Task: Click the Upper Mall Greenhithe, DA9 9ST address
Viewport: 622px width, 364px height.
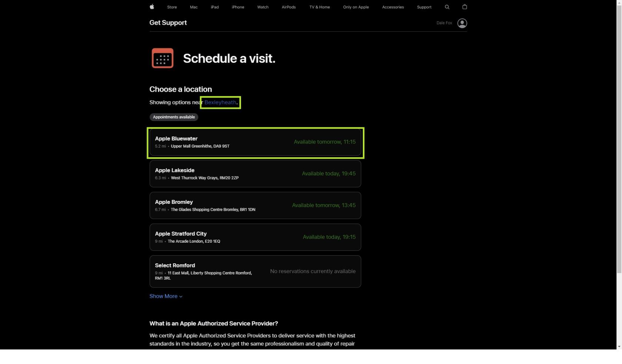Action: 200,146
